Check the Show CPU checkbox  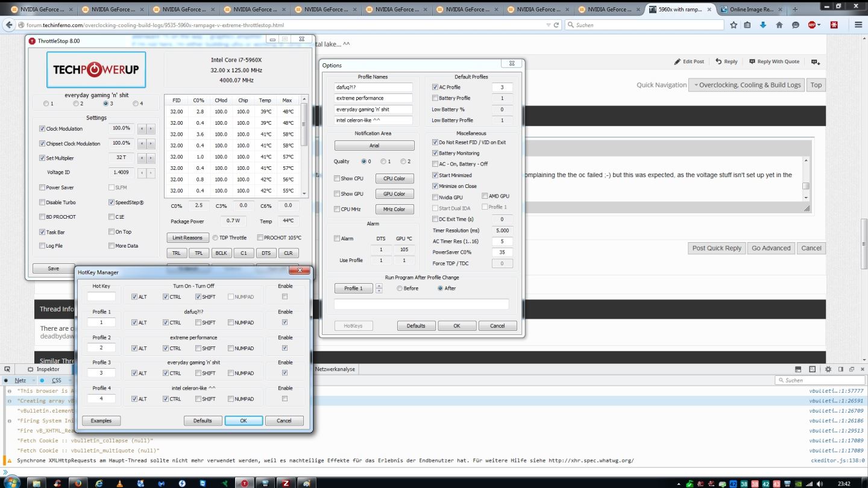pyautogui.click(x=337, y=178)
